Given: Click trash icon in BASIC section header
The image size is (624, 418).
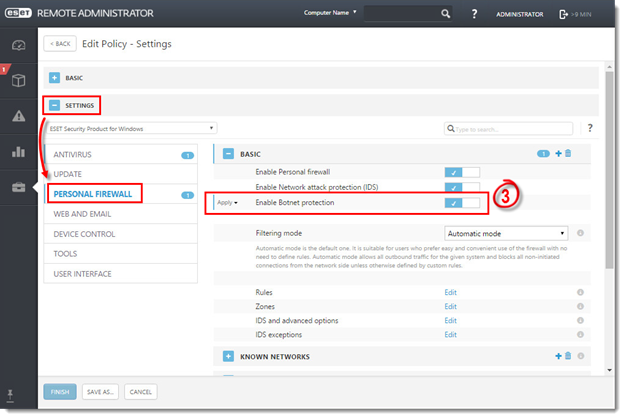Looking at the screenshot, I should click(x=568, y=153).
